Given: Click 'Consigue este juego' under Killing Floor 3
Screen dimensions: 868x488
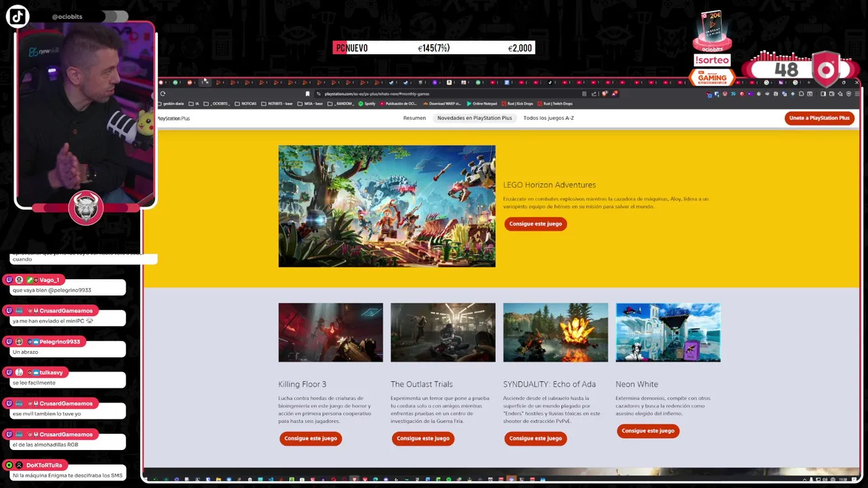Looking at the screenshot, I should point(311,439).
